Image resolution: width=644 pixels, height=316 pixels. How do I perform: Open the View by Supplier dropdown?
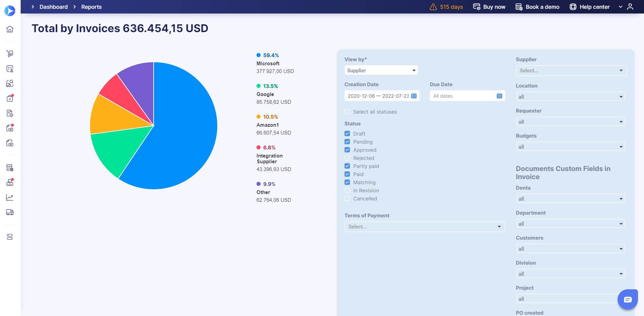(381, 70)
